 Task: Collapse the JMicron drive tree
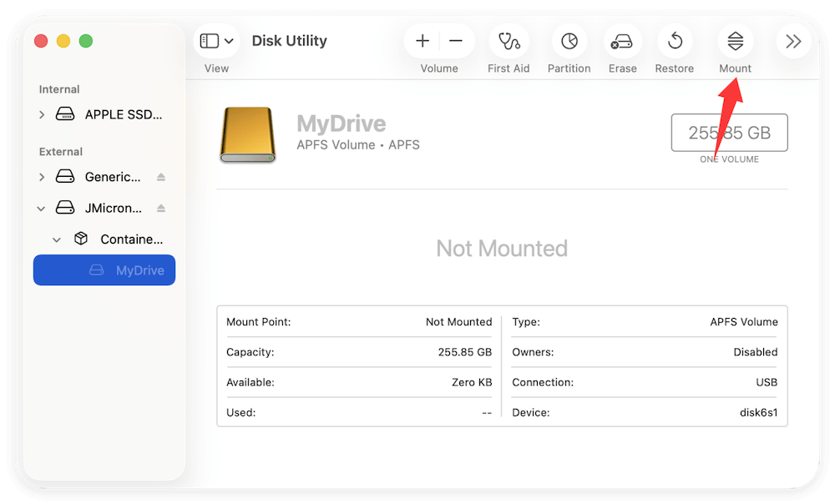(40, 208)
